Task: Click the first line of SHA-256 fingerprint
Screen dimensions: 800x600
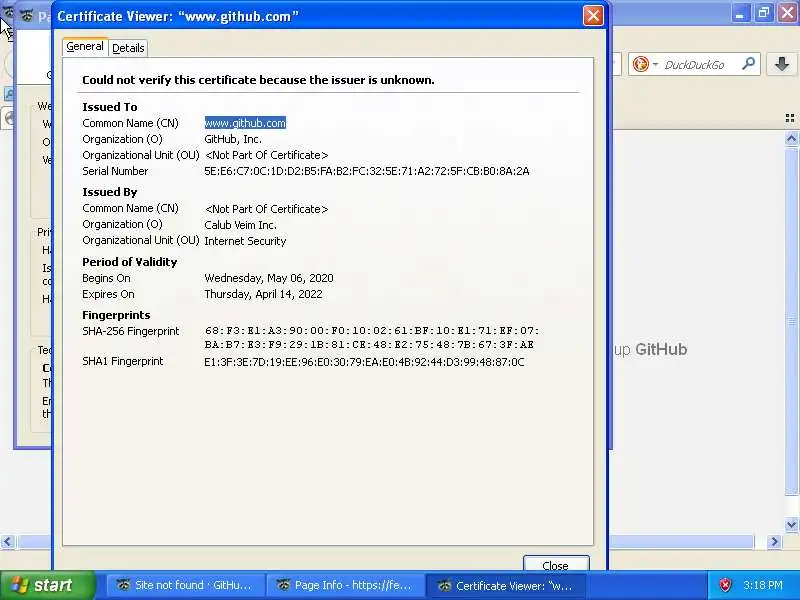Action: (371, 331)
